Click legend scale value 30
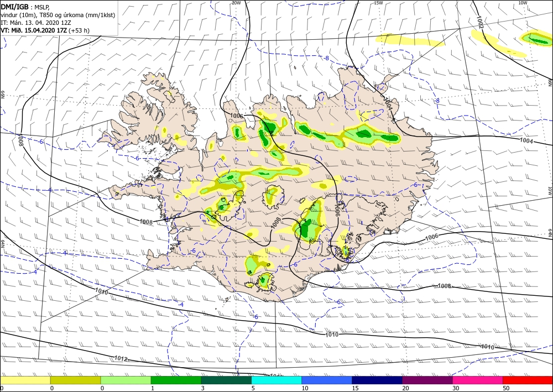The width and height of the screenshot is (553, 392). coord(456,388)
